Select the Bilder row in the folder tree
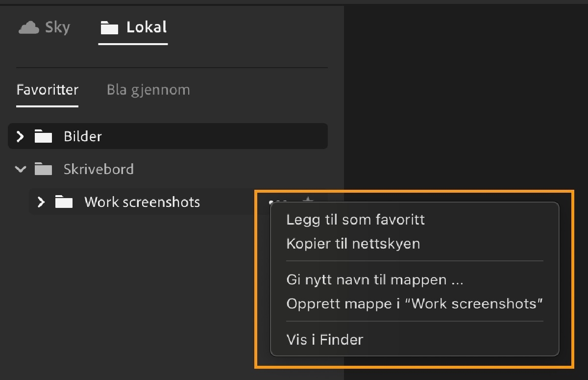This screenshot has width=588, height=380. pos(147,136)
